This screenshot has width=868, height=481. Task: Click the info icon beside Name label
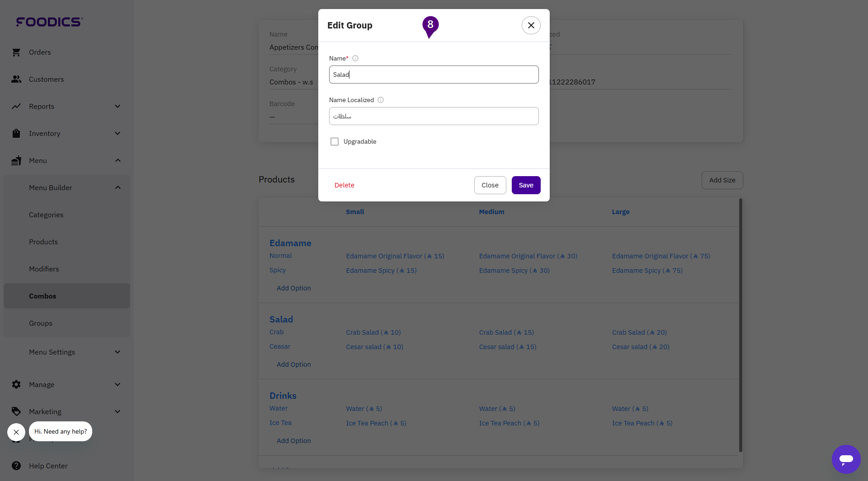coord(355,58)
